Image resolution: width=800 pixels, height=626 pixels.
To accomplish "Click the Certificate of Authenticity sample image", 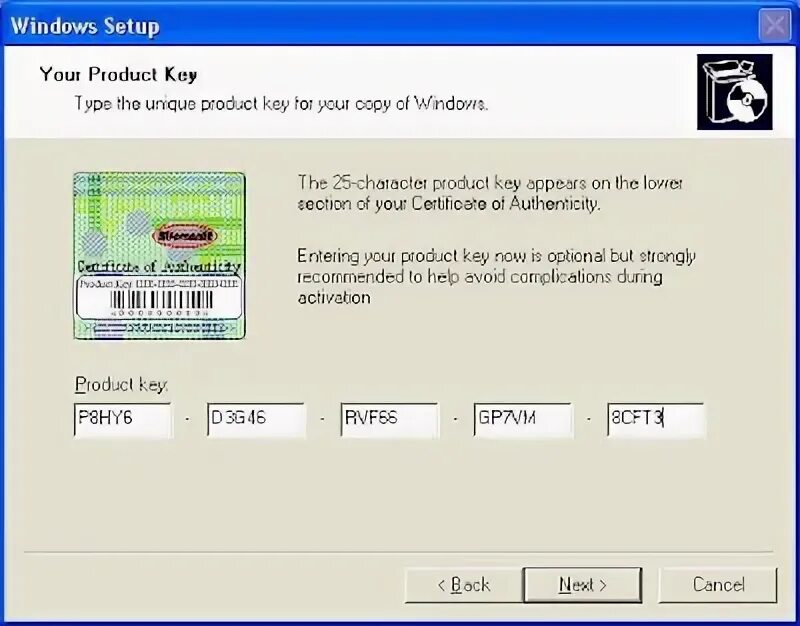I will point(159,256).
